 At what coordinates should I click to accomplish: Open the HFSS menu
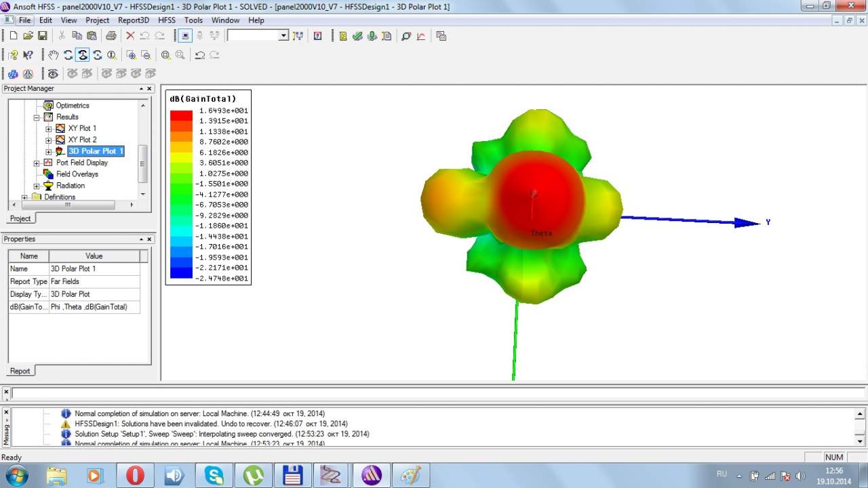point(167,20)
